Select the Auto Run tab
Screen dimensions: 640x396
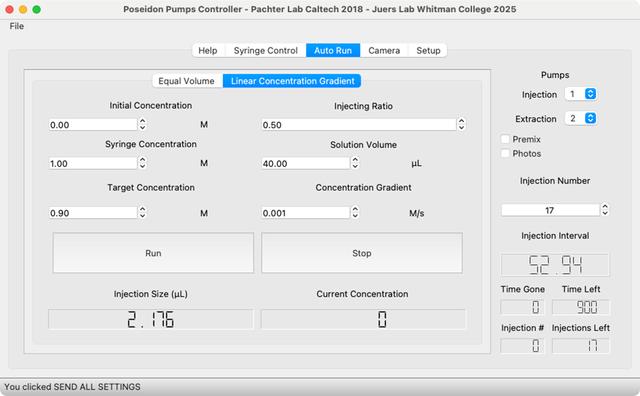333,51
